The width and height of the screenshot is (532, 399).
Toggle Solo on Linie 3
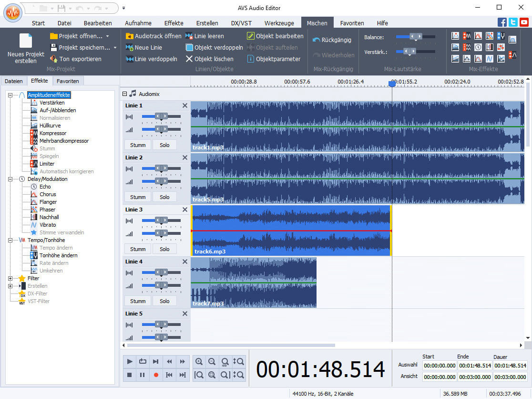164,249
